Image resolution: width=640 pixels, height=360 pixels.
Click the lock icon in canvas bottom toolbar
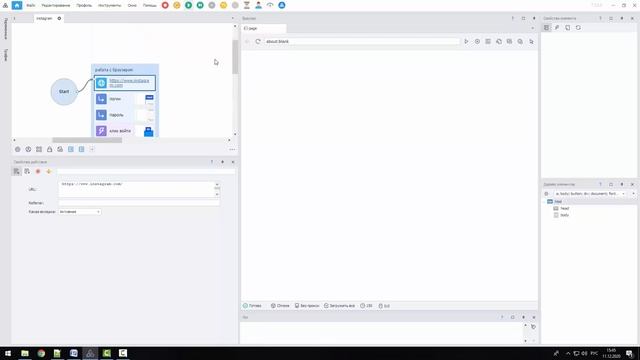pos(49,149)
